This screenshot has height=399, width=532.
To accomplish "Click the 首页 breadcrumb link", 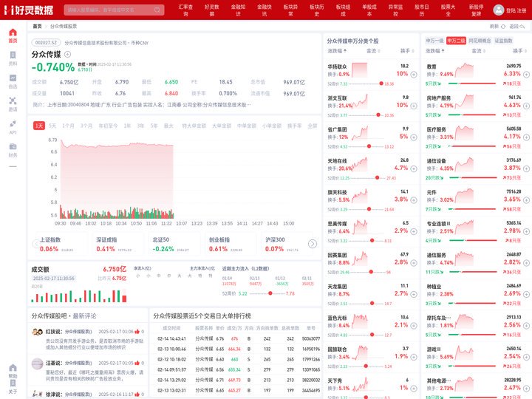I will [37, 26].
